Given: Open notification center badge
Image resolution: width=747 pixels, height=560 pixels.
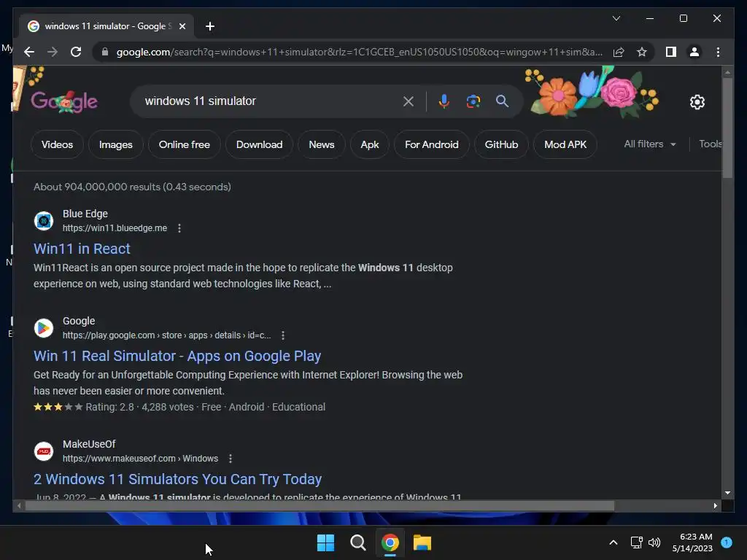Looking at the screenshot, I should pyautogui.click(x=727, y=542).
